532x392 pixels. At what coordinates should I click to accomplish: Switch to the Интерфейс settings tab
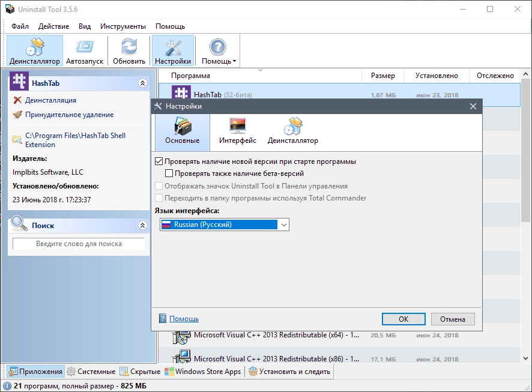238,132
